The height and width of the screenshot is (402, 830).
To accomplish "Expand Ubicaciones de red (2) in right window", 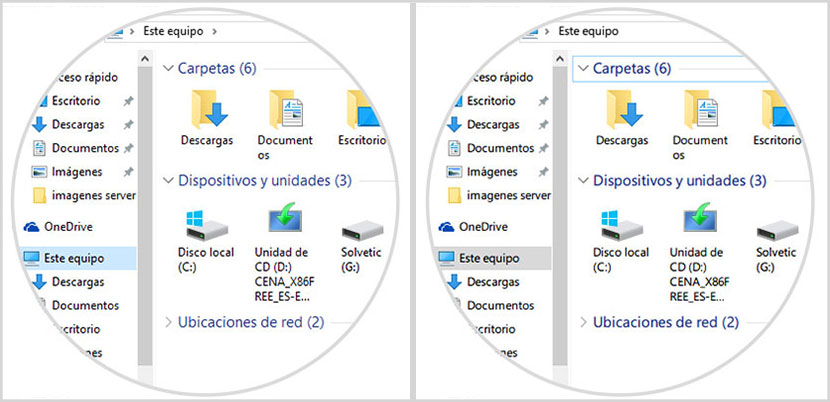I will [583, 322].
